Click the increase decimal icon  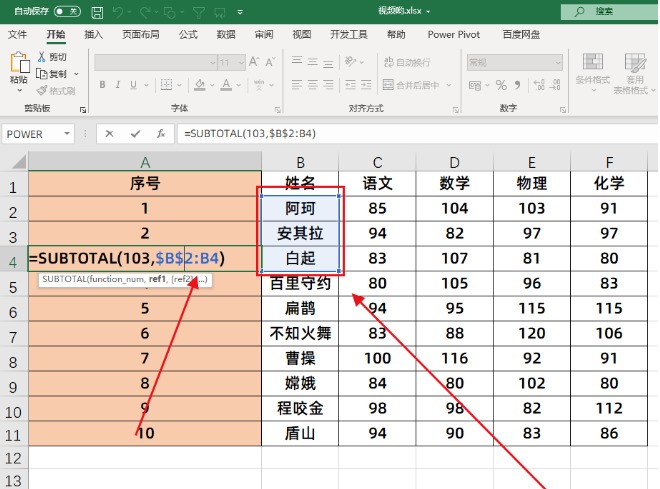pos(539,85)
